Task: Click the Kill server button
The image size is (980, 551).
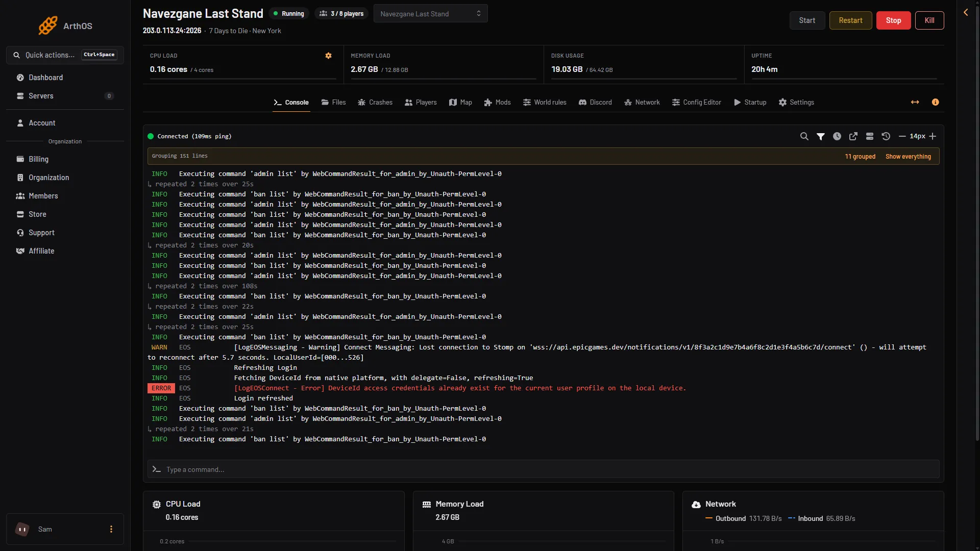Action: [929, 20]
